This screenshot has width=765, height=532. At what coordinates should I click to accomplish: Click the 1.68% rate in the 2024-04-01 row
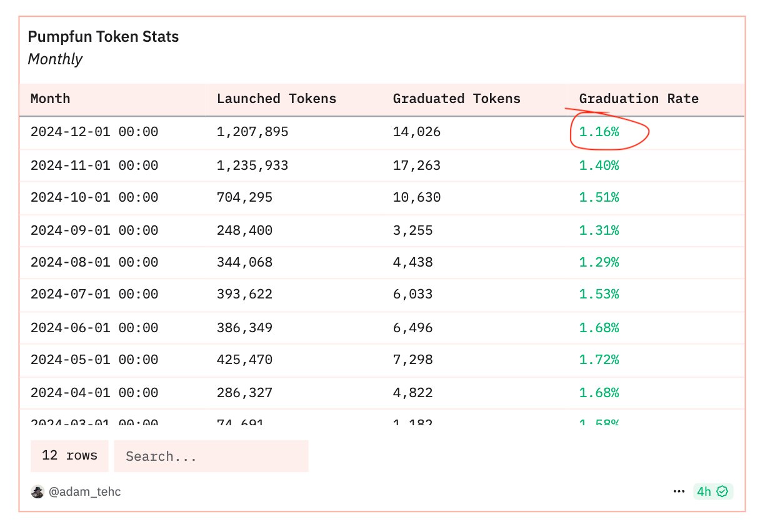(x=599, y=393)
